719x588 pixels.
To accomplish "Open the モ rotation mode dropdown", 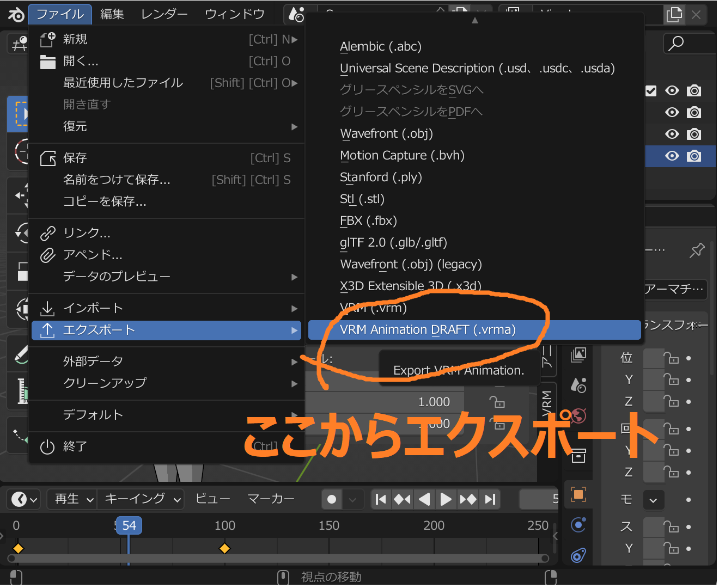I will pyautogui.click(x=654, y=500).
